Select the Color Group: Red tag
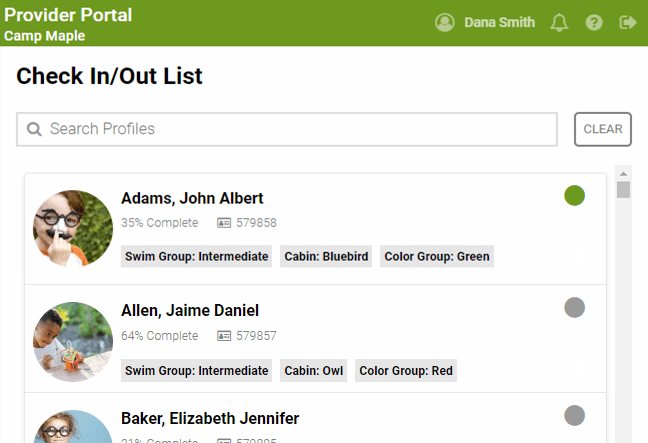Viewport: 648px width, 443px height. point(406,371)
